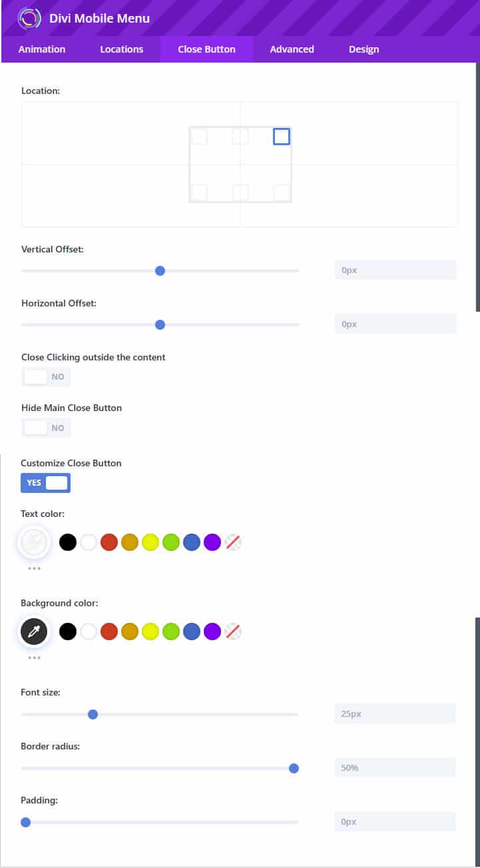Go to the Advanced tab
The image size is (480, 868).
pyautogui.click(x=292, y=49)
